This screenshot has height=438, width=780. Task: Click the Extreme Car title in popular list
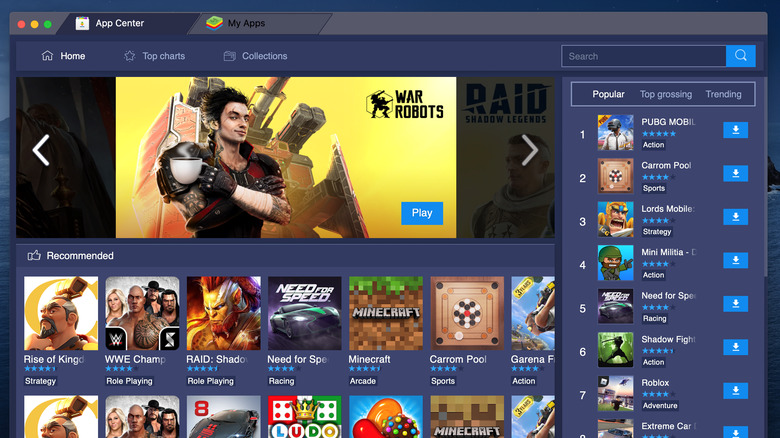pyautogui.click(x=668, y=426)
